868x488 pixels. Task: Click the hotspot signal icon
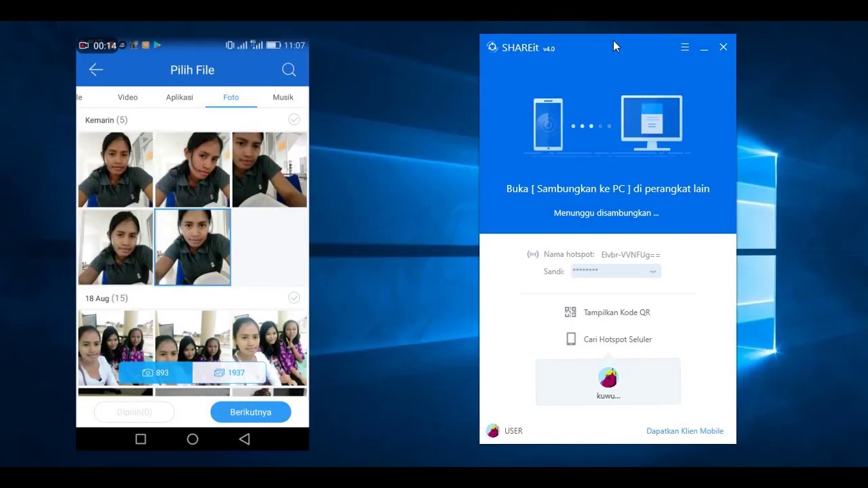click(x=533, y=254)
